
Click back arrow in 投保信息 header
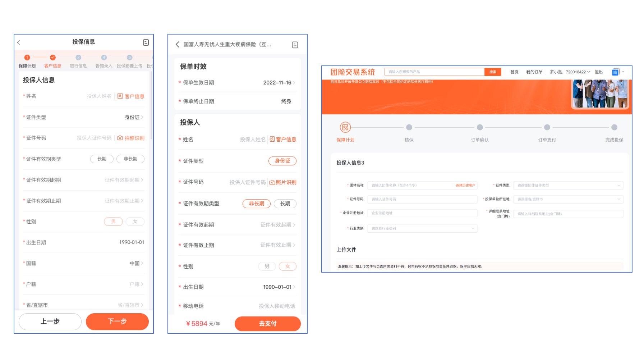(19, 42)
